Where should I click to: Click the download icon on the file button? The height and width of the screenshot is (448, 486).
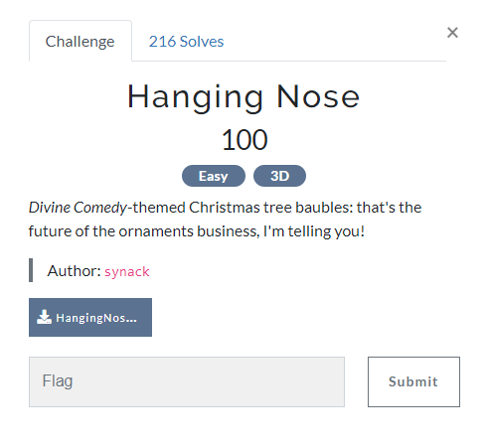[x=44, y=317]
